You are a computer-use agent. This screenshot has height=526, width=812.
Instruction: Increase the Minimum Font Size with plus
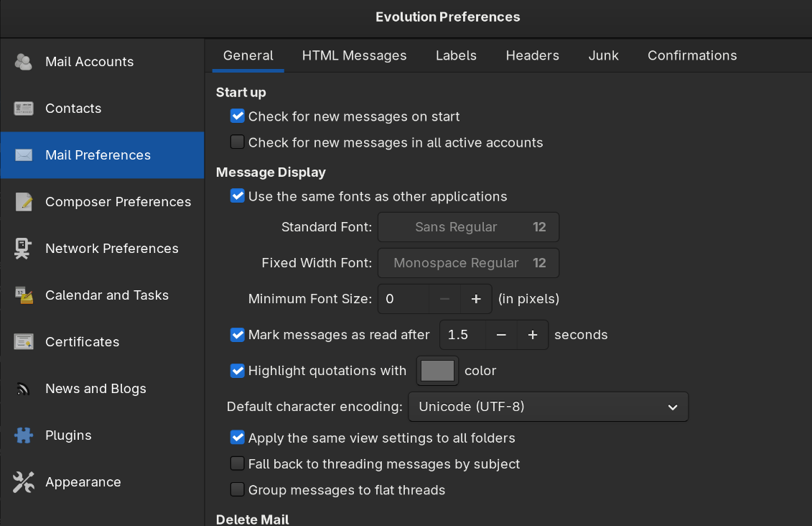click(475, 299)
